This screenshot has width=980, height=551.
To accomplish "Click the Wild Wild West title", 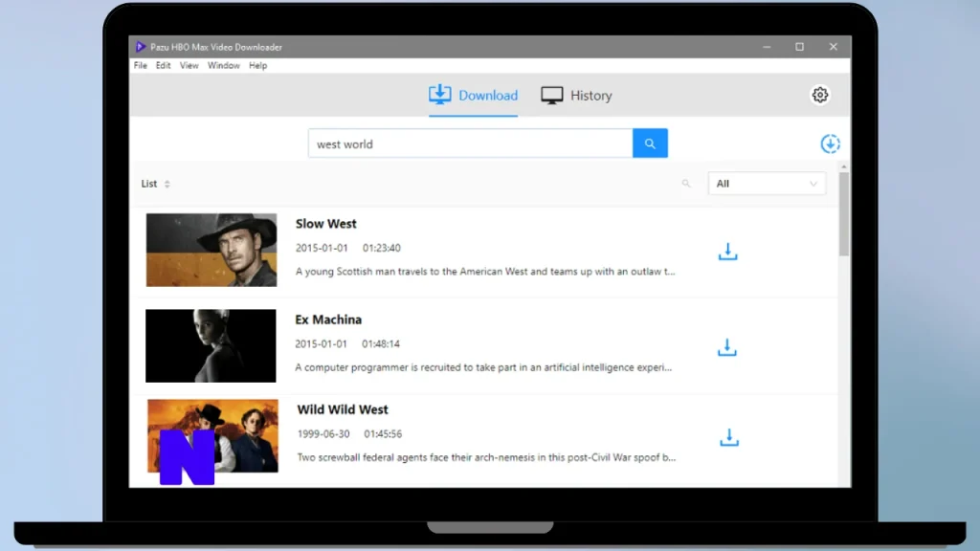I will (343, 409).
